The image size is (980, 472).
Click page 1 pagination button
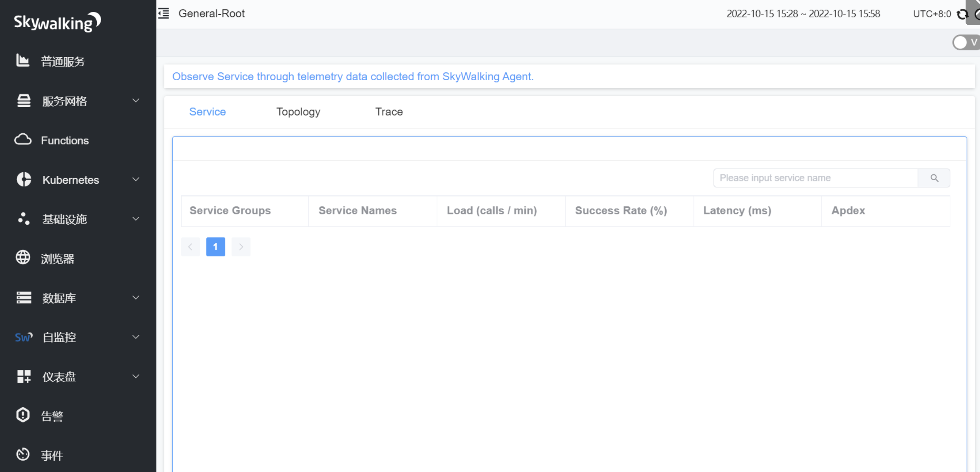(x=215, y=247)
